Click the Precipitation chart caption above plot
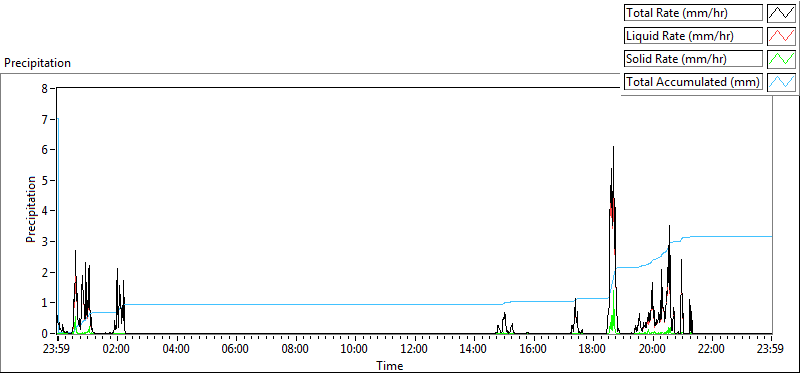Viewport: 800px width, 373px height. pyautogui.click(x=37, y=63)
